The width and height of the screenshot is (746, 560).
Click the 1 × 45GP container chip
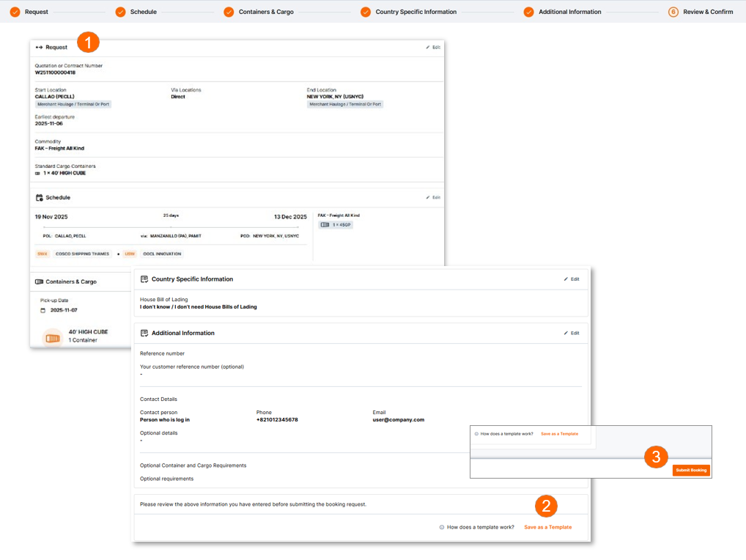pos(336,224)
